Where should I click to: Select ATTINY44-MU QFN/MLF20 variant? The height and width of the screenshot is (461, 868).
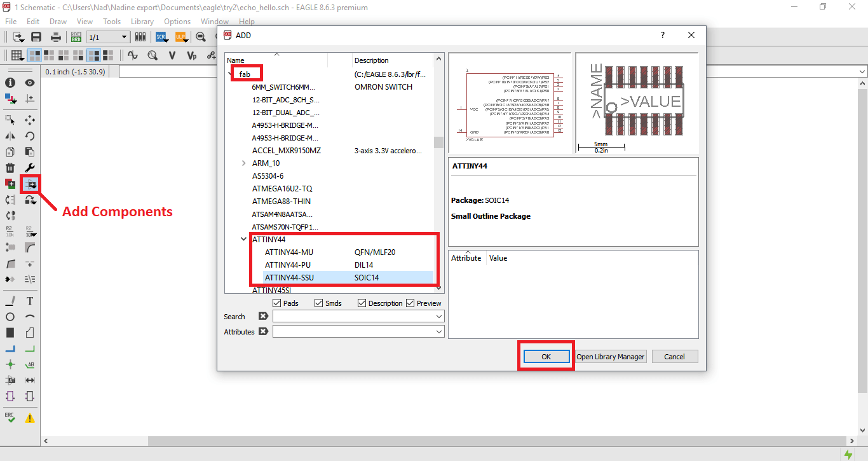[348, 252]
